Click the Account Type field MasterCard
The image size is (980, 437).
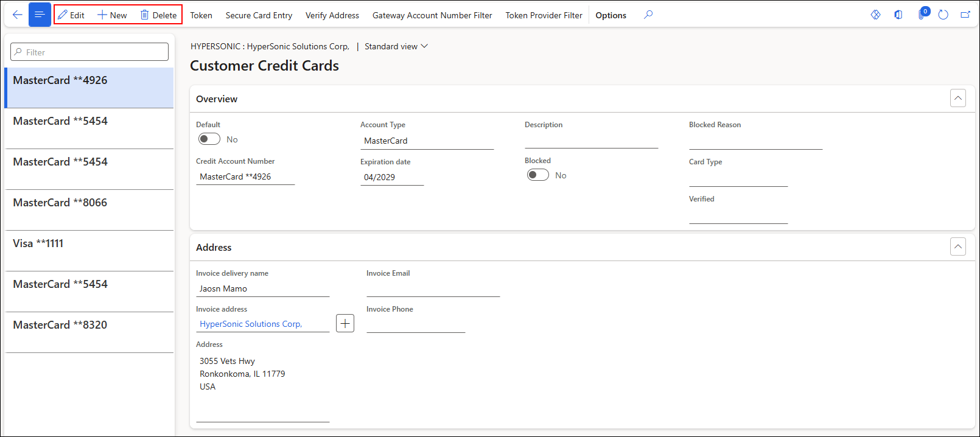pyautogui.click(x=427, y=141)
